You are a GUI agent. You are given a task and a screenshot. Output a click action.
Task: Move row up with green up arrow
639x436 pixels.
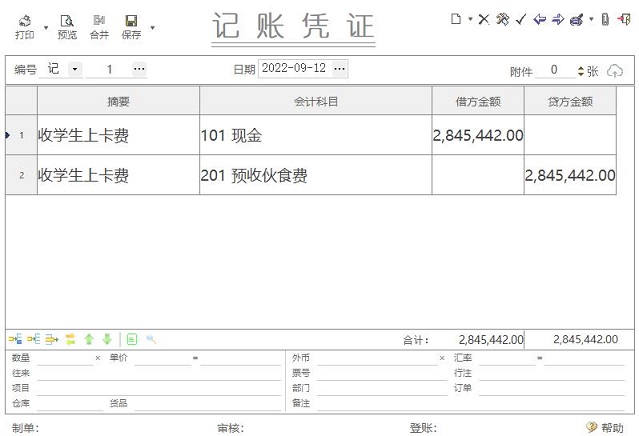coord(89,339)
